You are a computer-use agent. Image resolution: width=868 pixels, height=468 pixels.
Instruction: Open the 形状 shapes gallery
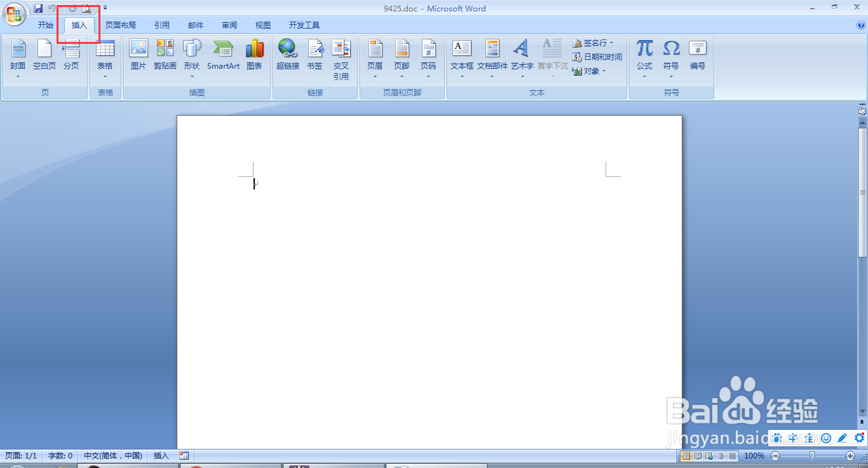pos(192,59)
